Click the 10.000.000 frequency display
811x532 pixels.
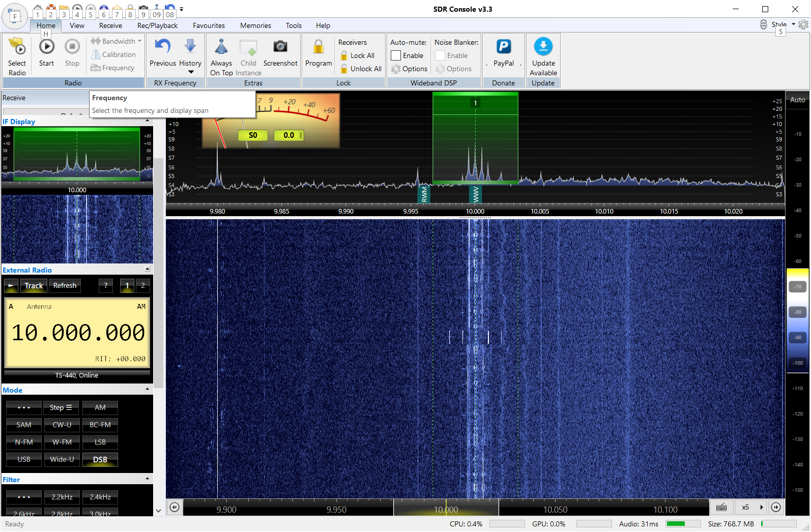point(78,333)
